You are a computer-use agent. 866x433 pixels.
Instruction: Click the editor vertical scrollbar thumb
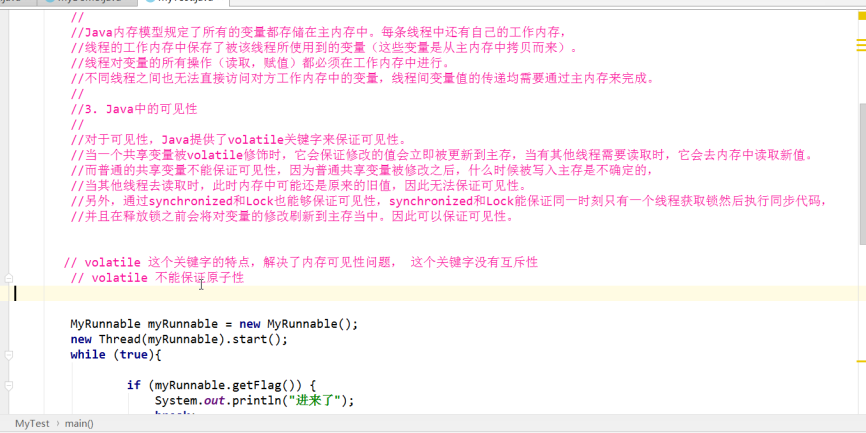[862, 172]
